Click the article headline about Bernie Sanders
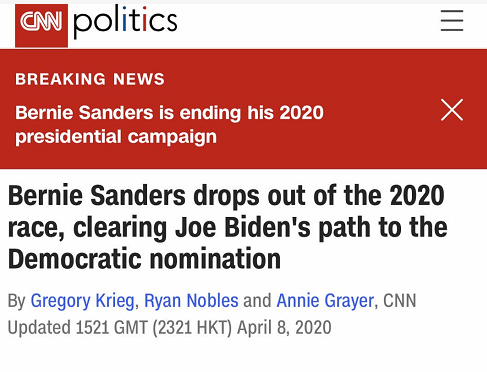The image size is (487, 372). [228, 227]
